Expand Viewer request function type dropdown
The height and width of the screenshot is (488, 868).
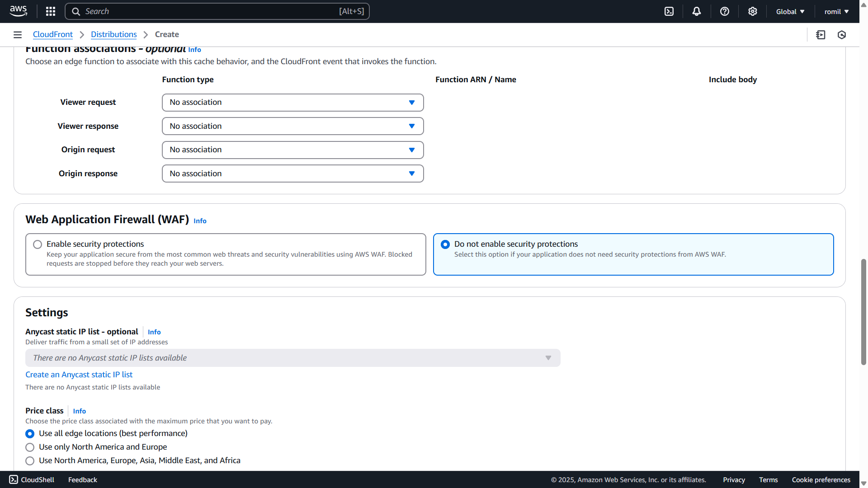[x=292, y=103]
